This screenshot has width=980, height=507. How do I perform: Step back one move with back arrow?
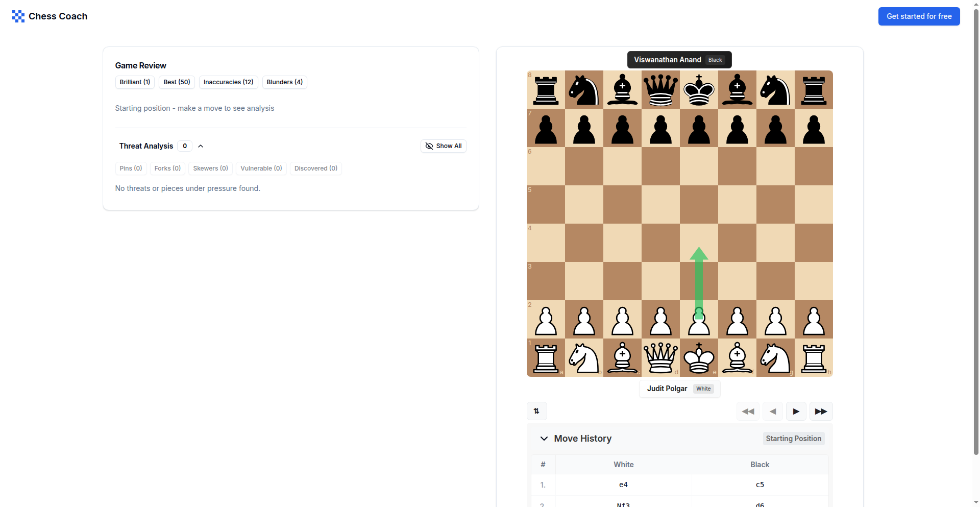click(x=772, y=411)
